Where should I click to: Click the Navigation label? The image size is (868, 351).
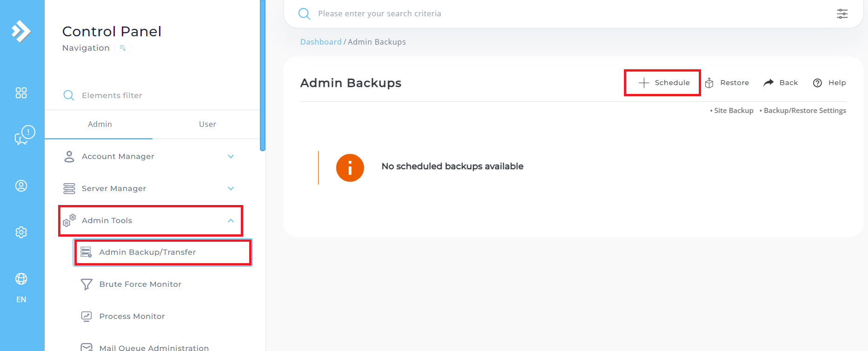[x=86, y=48]
